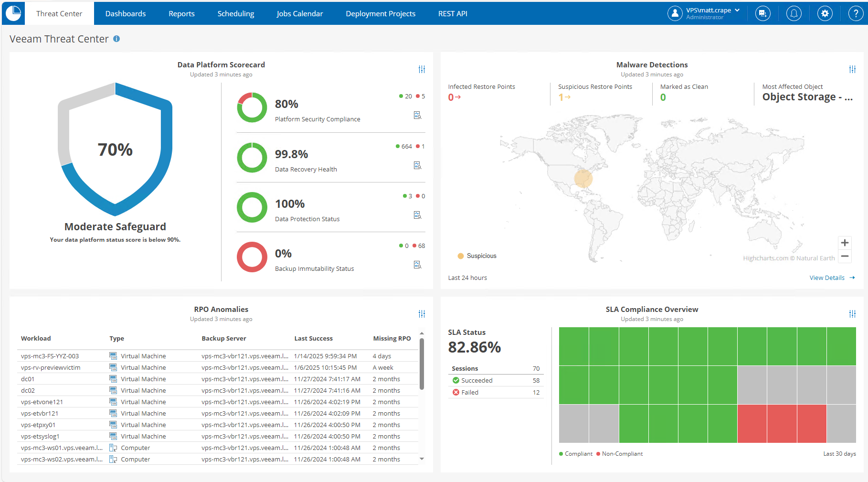Open Data Platform Scorecard widget settings icon

(422, 69)
